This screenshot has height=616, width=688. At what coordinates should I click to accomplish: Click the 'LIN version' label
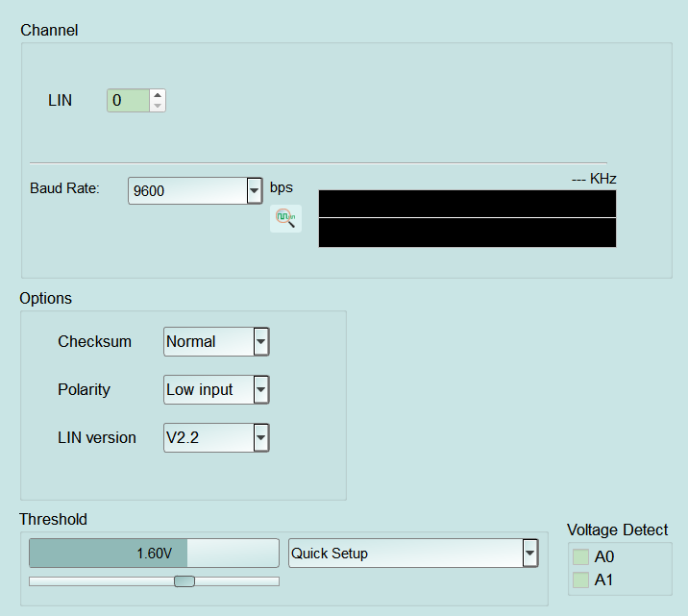coord(97,437)
